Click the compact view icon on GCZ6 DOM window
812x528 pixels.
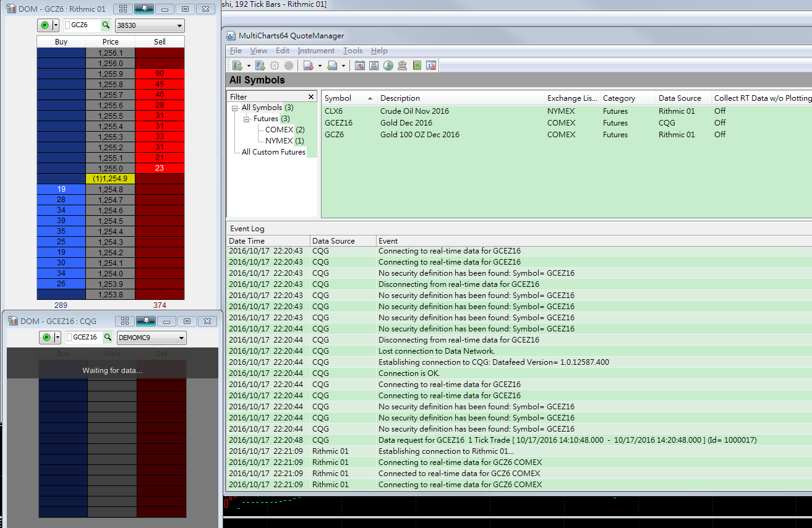pos(123,9)
